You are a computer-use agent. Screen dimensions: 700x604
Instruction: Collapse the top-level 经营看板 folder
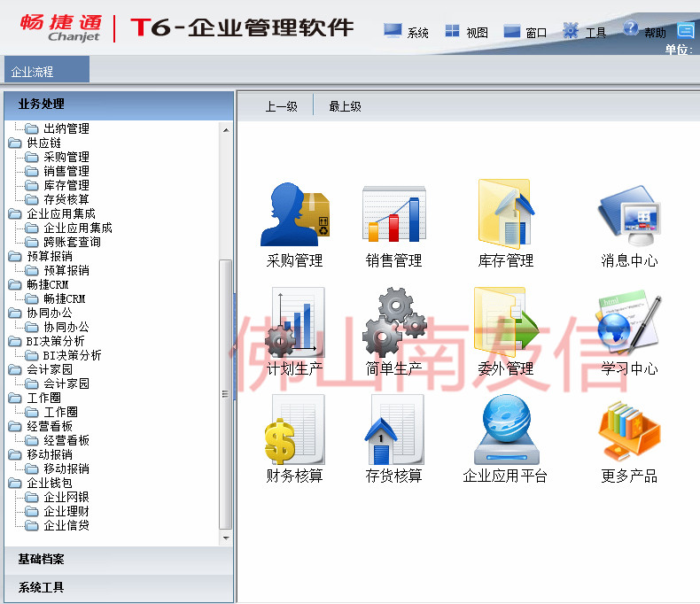pyautogui.click(x=15, y=426)
